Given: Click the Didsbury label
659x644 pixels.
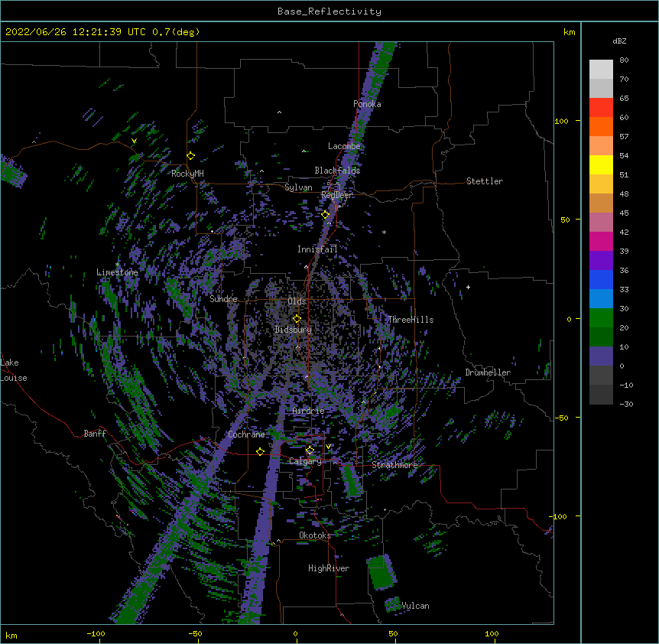Looking at the screenshot, I should tap(294, 330).
